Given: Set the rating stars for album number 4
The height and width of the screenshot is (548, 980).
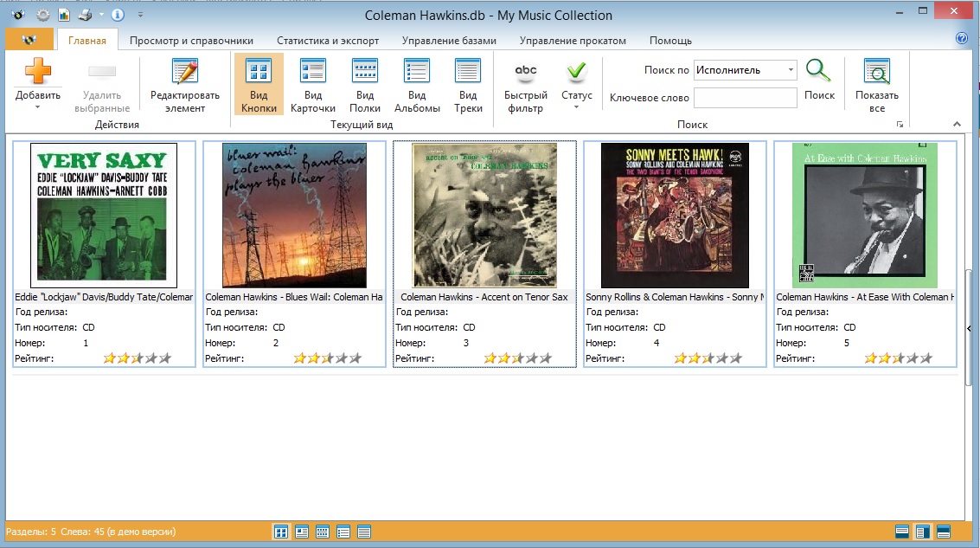Looking at the screenshot, I should (x=708, y=358).
